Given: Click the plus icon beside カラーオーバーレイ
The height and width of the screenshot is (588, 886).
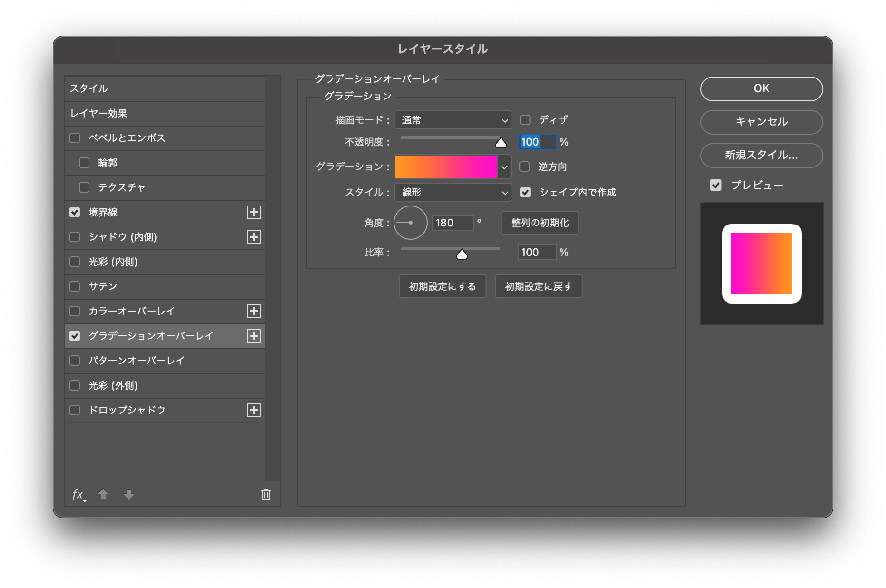Looking at the screenshot, I should [255, 311].
